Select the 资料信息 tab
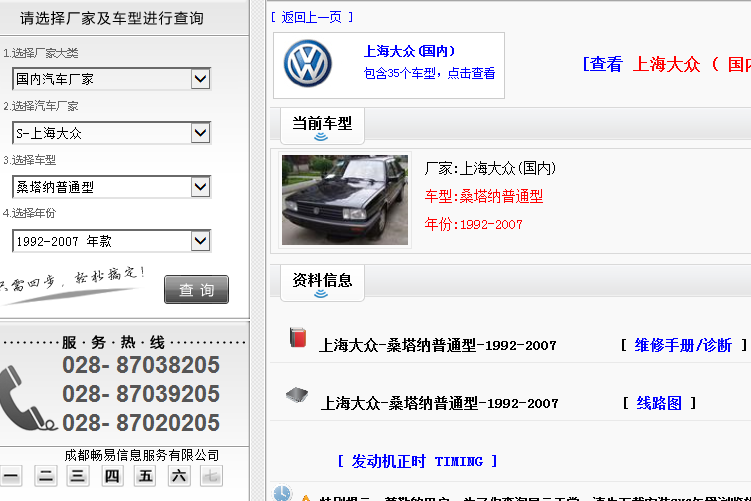 pyautogui.click(x=322, y=283)
